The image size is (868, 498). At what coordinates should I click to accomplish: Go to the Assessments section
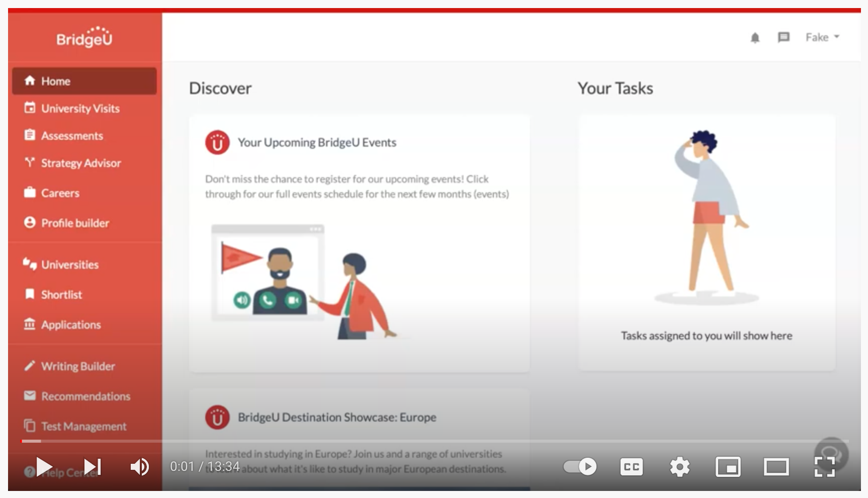[72, 135]
